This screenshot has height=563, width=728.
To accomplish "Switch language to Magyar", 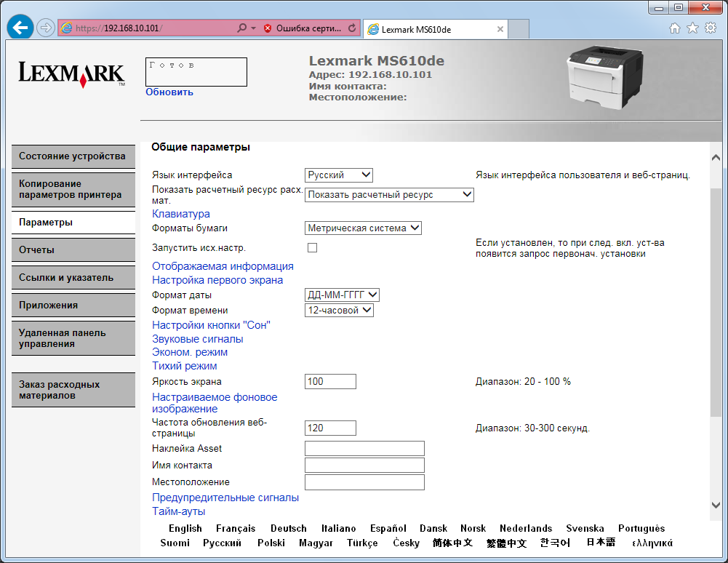I will tap(316, 543).
